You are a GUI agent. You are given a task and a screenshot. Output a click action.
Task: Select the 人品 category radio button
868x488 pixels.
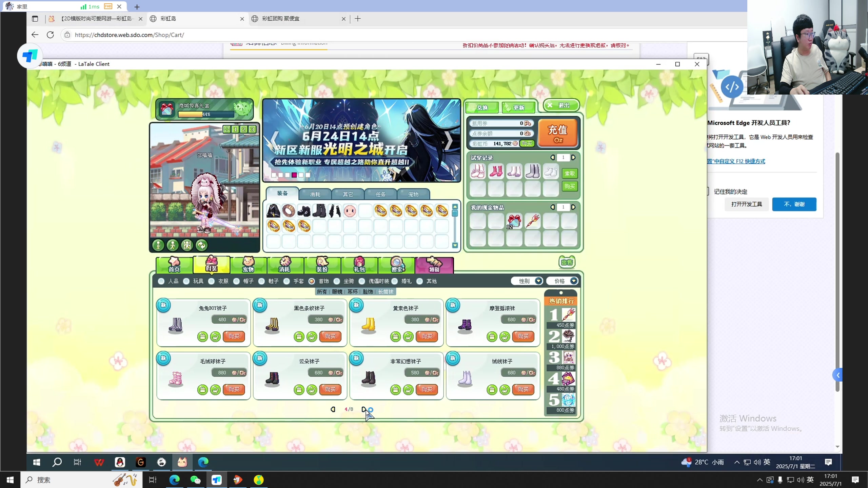pos(161,281)
